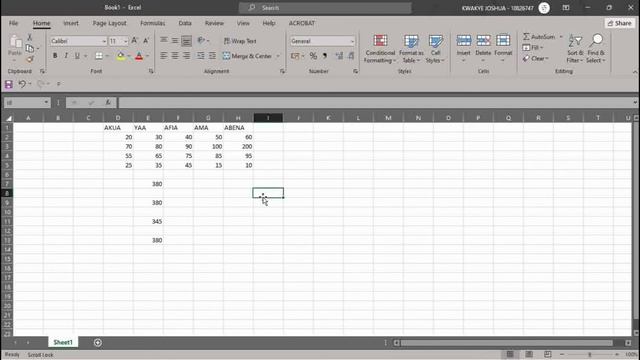Apply percent style

[x=313, y=56]
